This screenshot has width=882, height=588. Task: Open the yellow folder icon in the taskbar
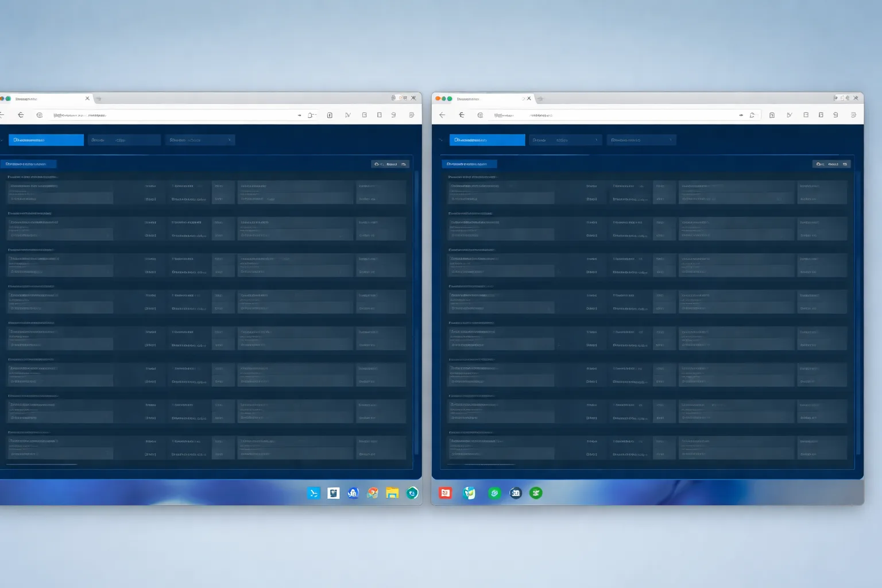coord(392,493)
